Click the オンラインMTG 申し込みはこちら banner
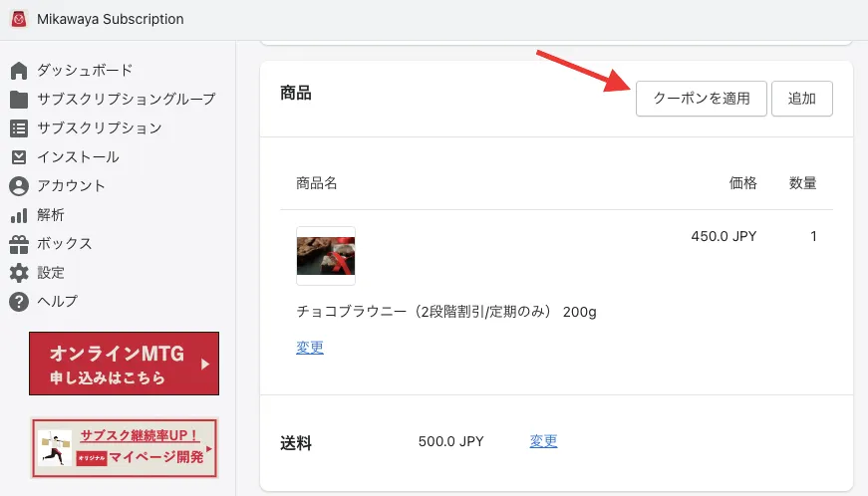Image resolution: width=868 pixels, height=496 pixels. [x=124, y=364]
